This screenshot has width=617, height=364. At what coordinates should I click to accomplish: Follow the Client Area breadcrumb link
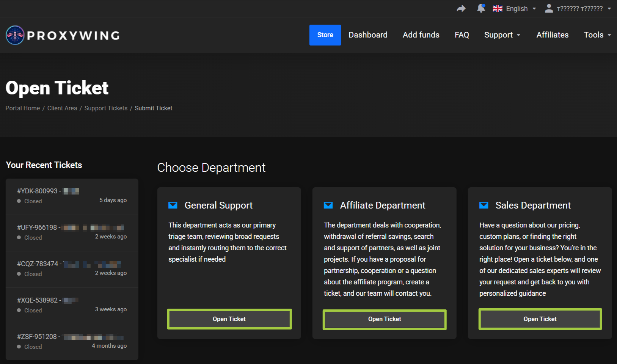tap(62, 108)
